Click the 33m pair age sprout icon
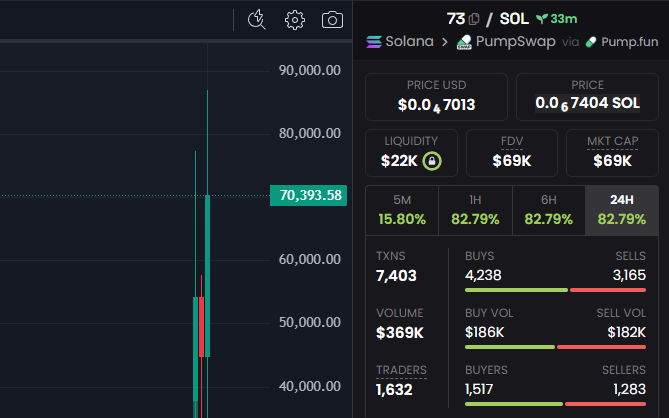669x418 pixels. (542, 19)
